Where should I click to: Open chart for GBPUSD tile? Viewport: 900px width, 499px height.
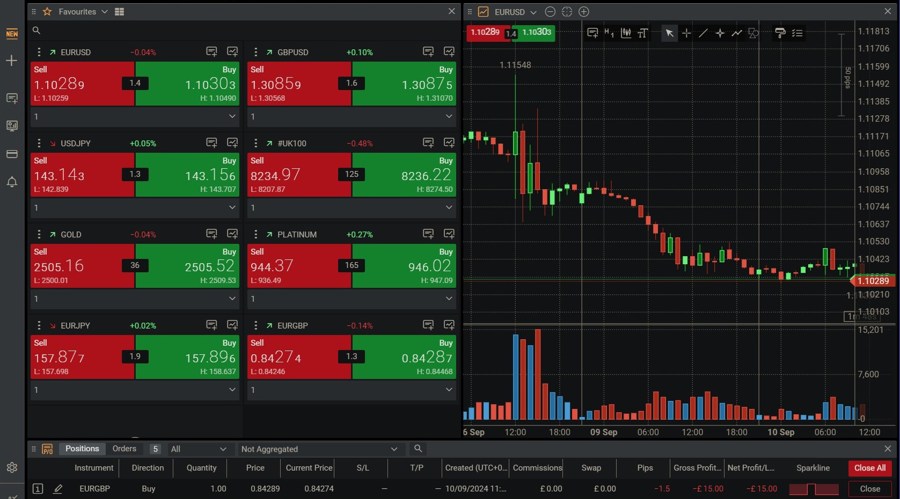[448, 51]
